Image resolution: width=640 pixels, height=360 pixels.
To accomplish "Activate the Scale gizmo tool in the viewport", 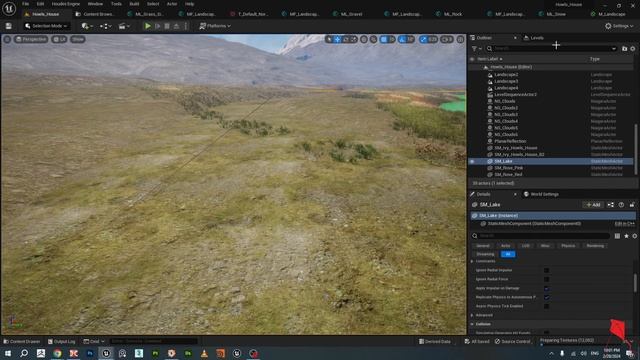I will point(353,40).
